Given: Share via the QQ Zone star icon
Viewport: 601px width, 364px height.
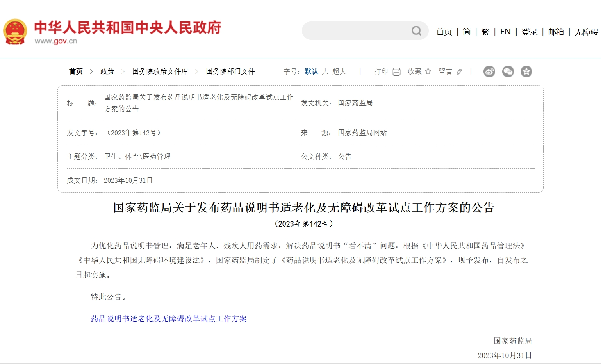Looking at the screenshot, I should (526, 71).
